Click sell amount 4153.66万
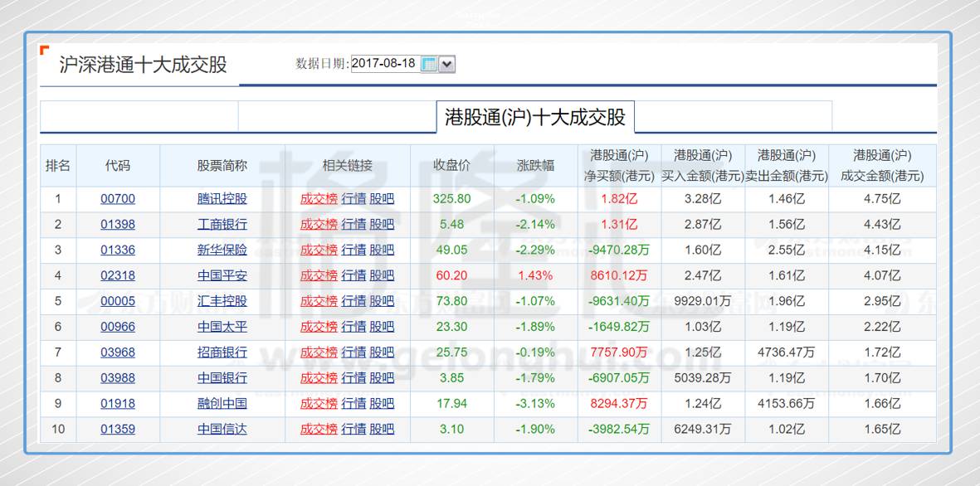Image resolution: width=980 pixels, height=486 pixels. tap(787, 404)
